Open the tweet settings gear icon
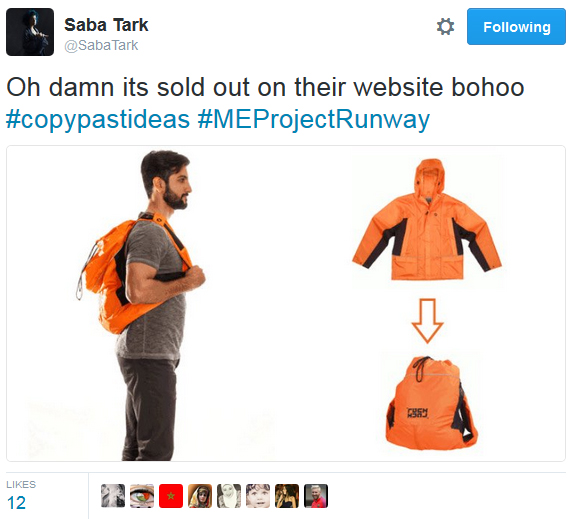 pos(445,27)
